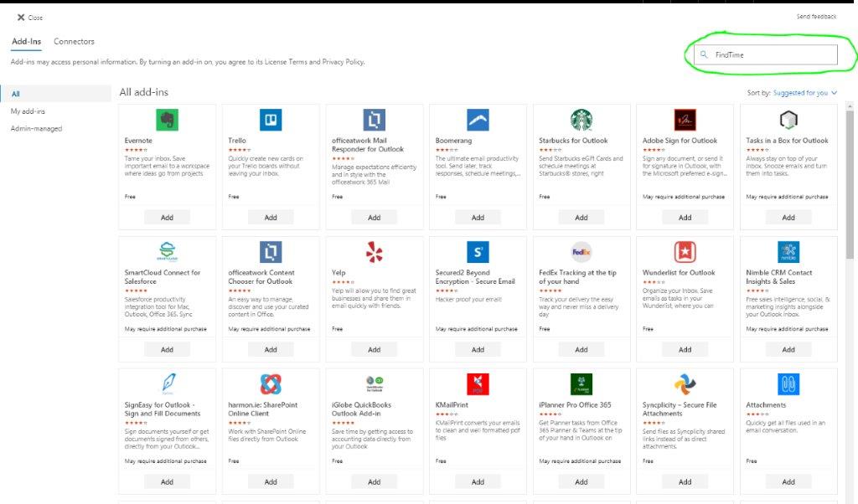The height and width of the screenshot is (504, 858).
Task: Add the Boomerang add-in
Action: [x=478, y=218]
